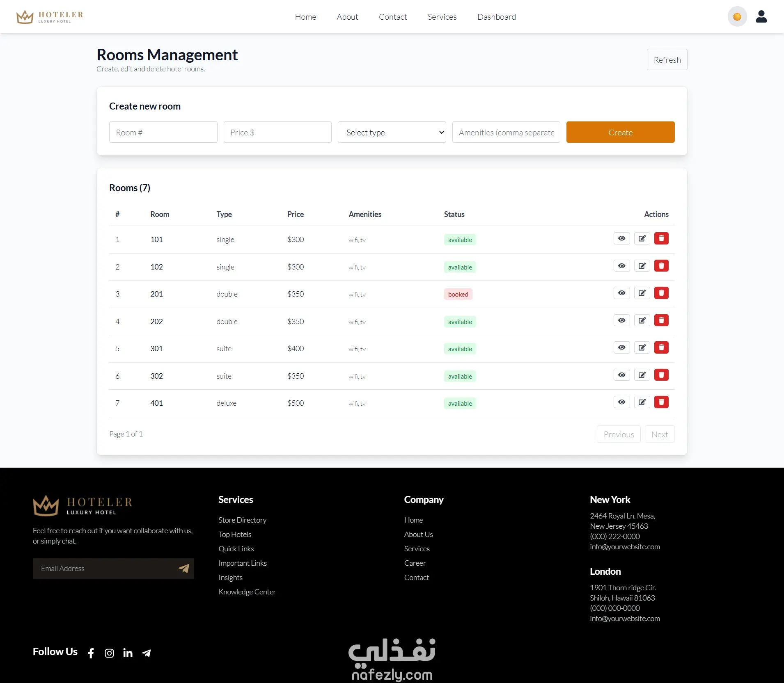The width and height of the screenshot is (784, 683).
Task: View details of room 401
Action: click(621, 402)
